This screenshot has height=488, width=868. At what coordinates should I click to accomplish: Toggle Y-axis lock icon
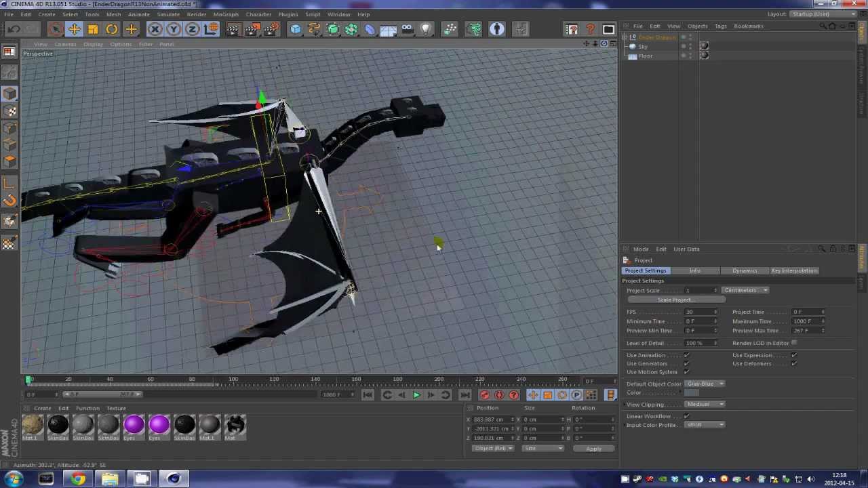click(174, 29)
